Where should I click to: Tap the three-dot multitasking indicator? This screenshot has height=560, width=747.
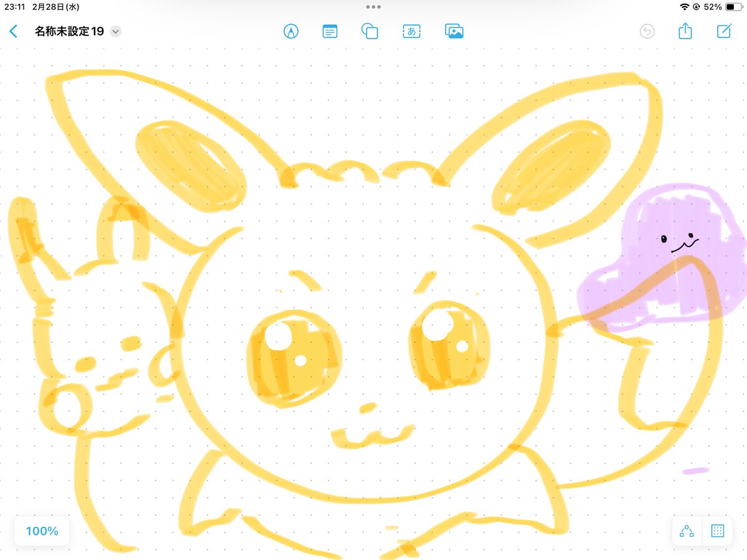pos(374,7)
